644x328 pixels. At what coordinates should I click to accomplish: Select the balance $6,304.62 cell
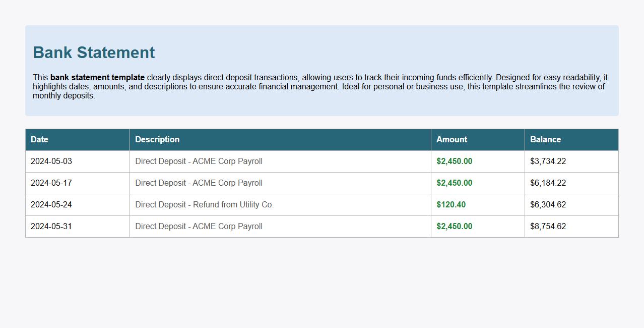[548, 204]
